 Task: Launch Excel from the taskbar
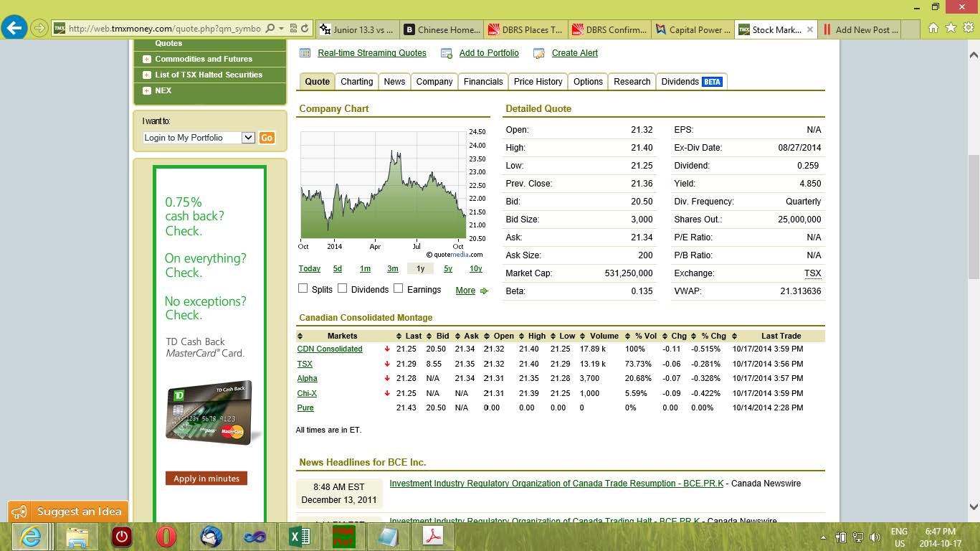click(x=299, y=536)
